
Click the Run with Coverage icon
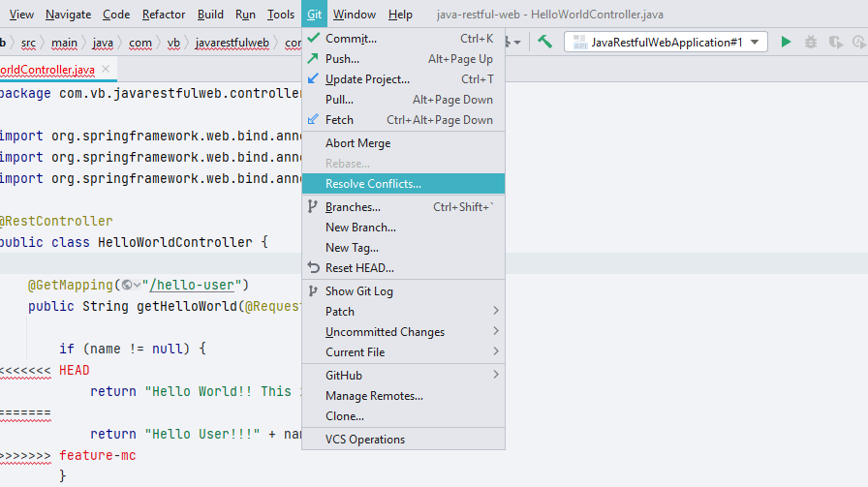click(835, 42)
